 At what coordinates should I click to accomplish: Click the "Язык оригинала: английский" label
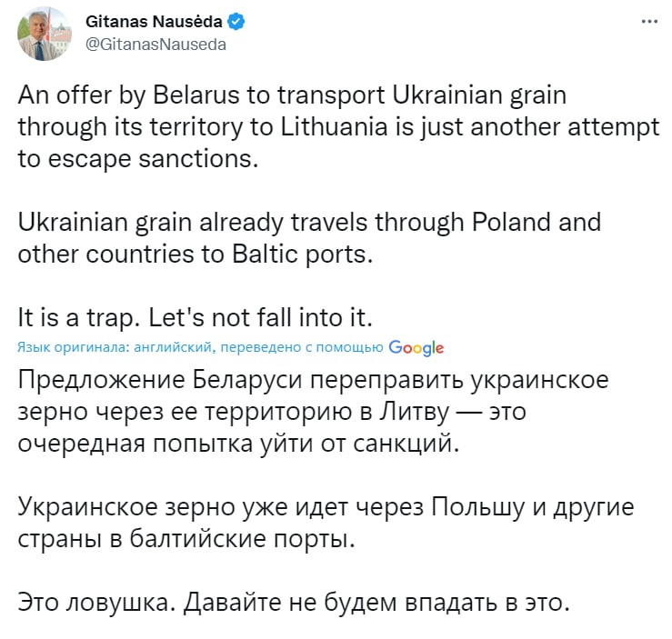click(115, 347)
